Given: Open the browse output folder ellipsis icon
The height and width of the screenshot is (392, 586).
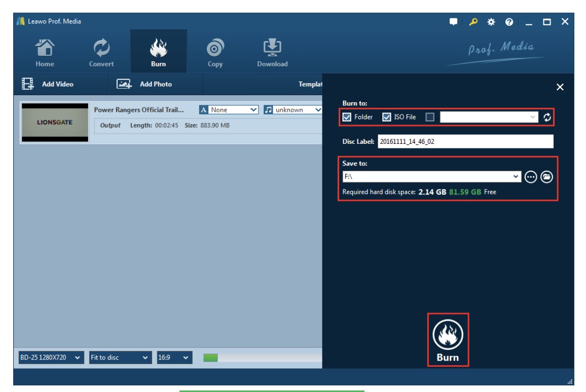Looking at the screenshot, I should [531, 177].
